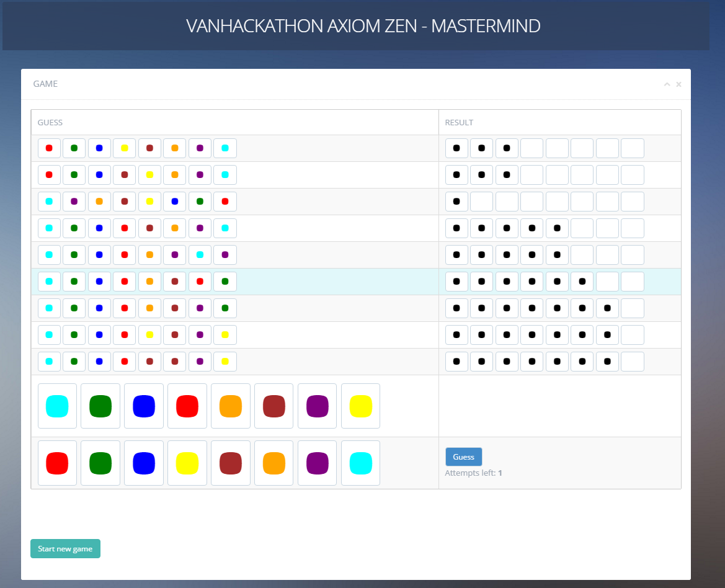
Task: Click the orange peg in the one-black-peg guess row
Action: point(99,202)
